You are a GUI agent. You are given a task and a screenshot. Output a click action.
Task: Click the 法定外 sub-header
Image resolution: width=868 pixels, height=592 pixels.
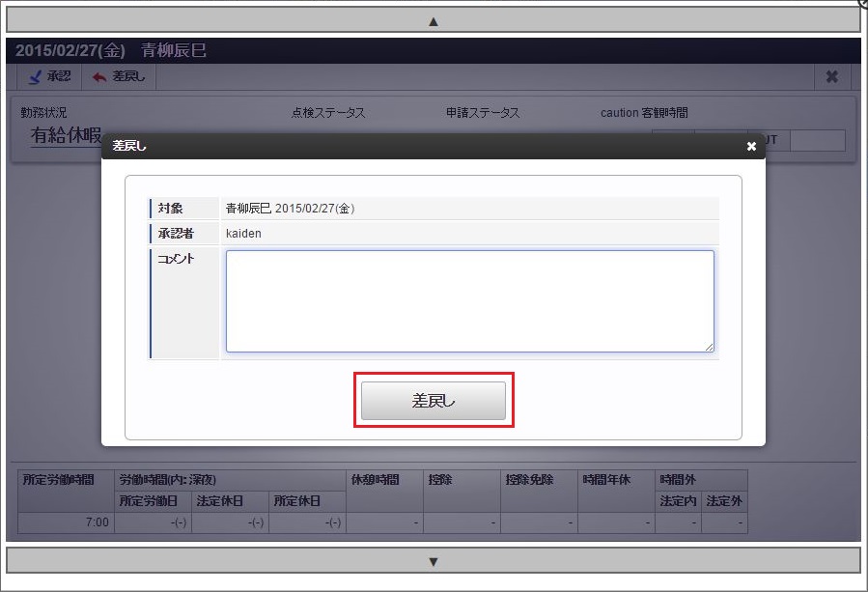pyautogui.click(x=724, y=501)
